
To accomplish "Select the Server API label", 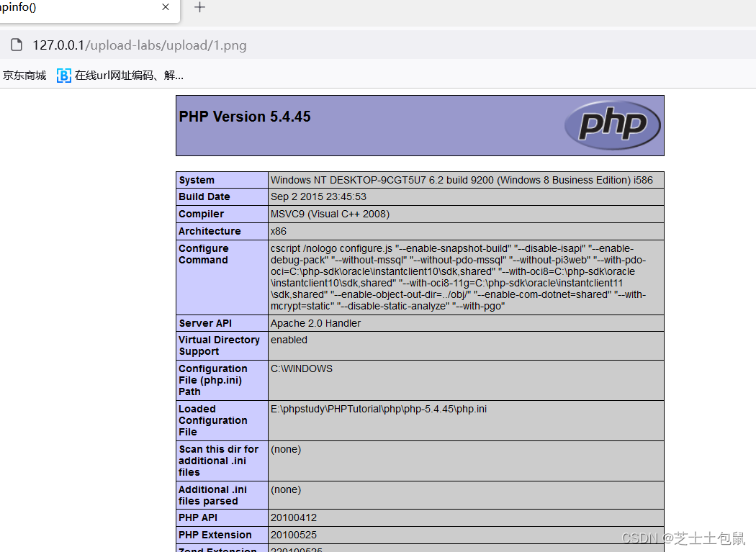I will point(205,323).
